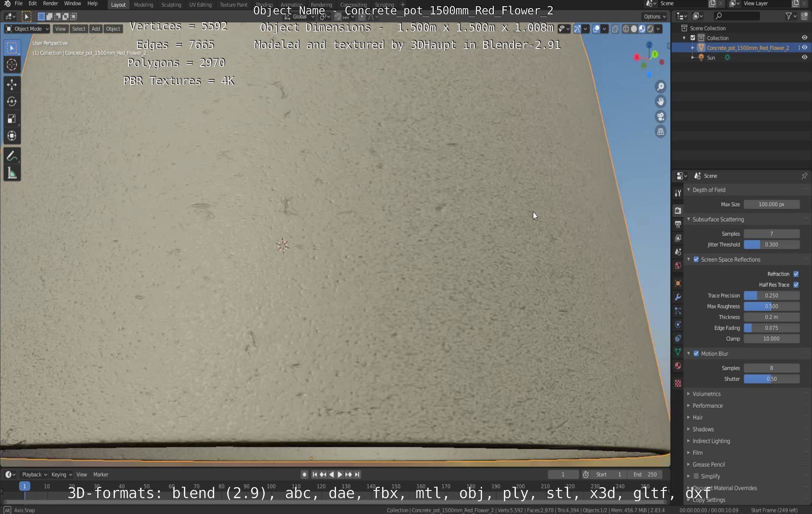This screenshot has width=812, height=514.
Task: Uncheck the Collection exclude checkbox
Action: click(x=693, y=38)
